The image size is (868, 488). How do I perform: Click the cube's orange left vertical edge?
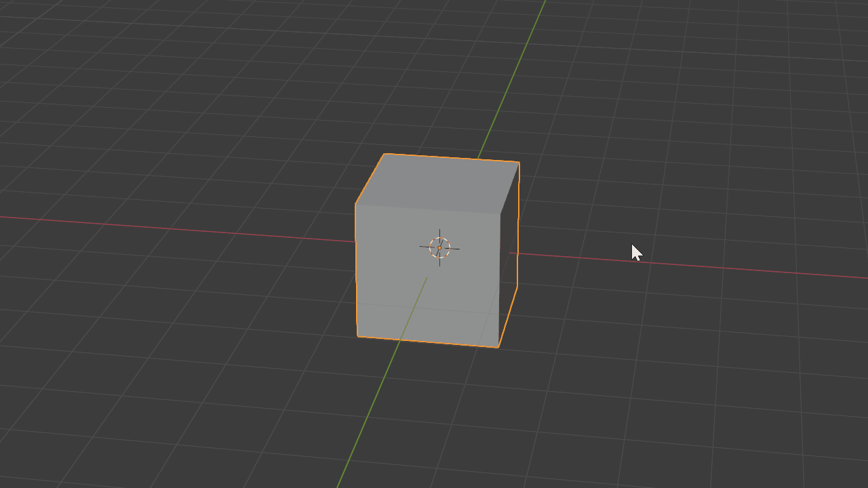point(356,271)
